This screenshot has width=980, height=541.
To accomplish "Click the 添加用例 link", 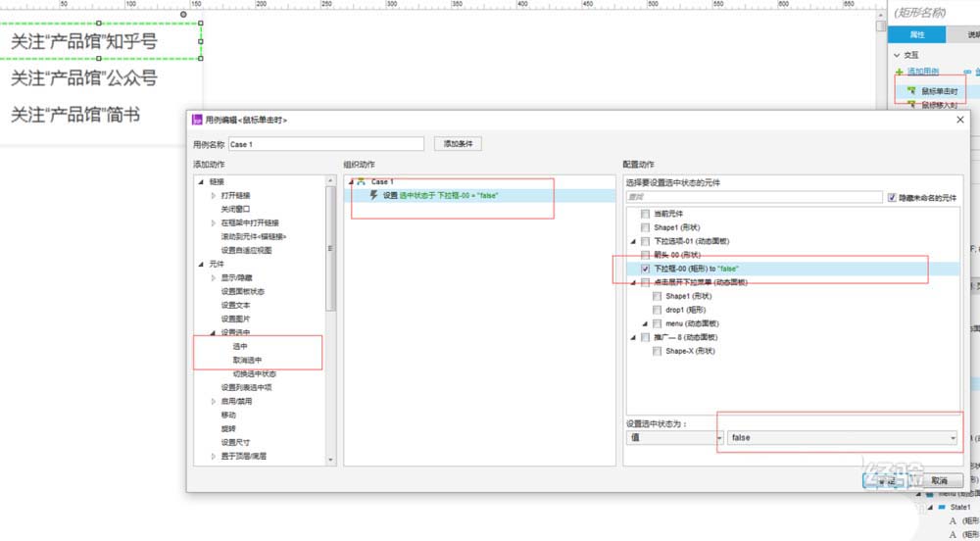I will pyautogui.click(x=923, y=72).
